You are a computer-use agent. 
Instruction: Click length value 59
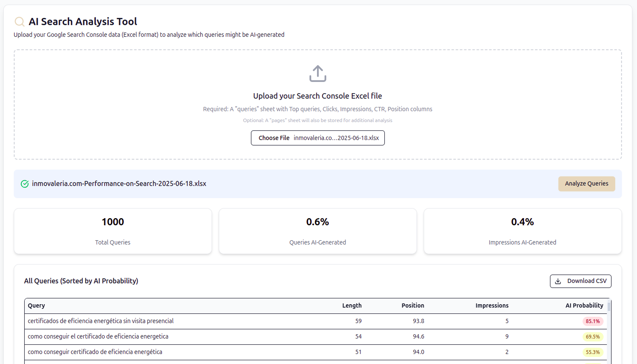(358, 321)
